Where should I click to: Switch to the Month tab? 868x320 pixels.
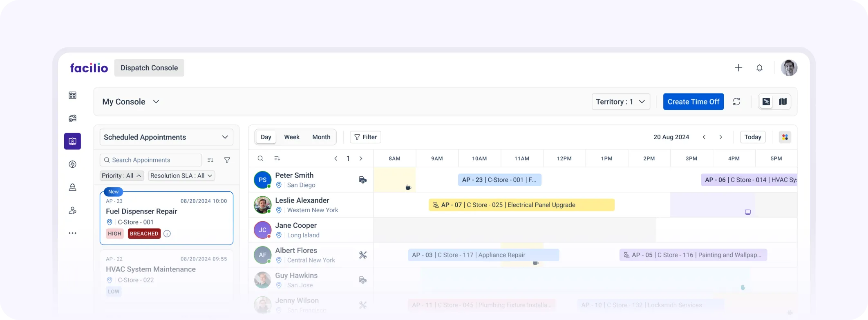[321, 137]
